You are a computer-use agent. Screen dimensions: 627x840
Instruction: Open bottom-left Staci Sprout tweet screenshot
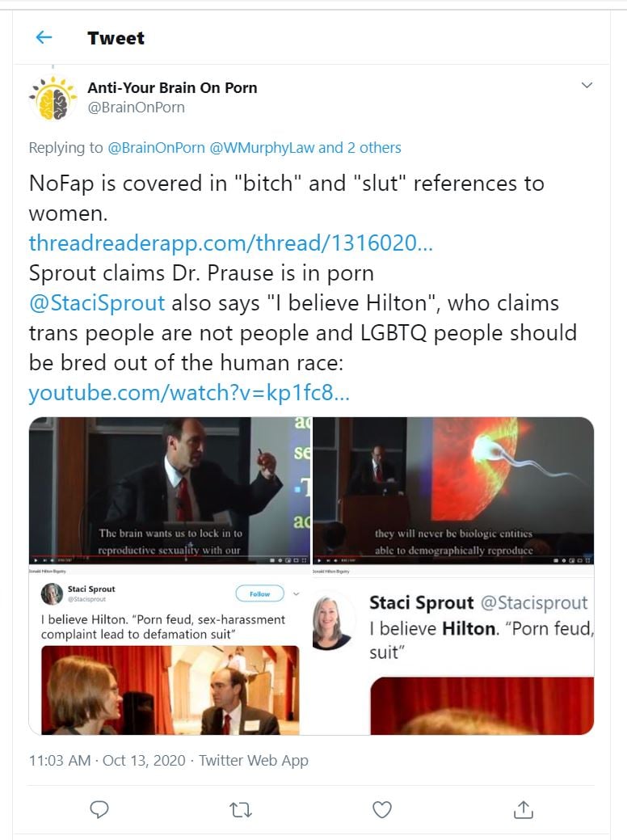point(170,650)
